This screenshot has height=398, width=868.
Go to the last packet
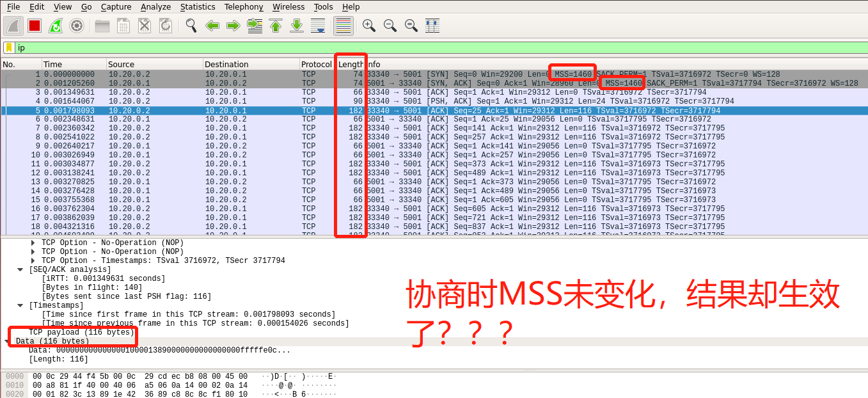(x=296, y=26)
